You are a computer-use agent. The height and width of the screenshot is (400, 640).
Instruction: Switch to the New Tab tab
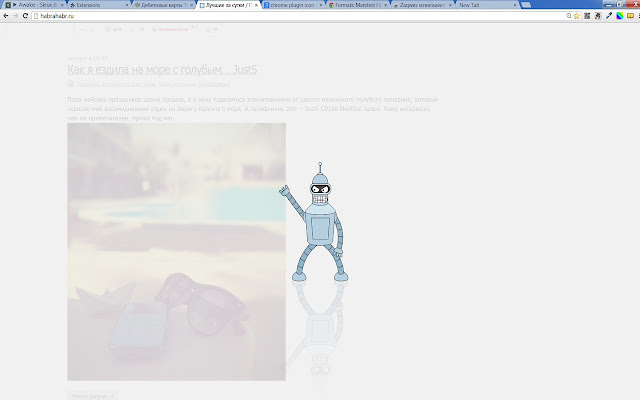pos(487,5)
